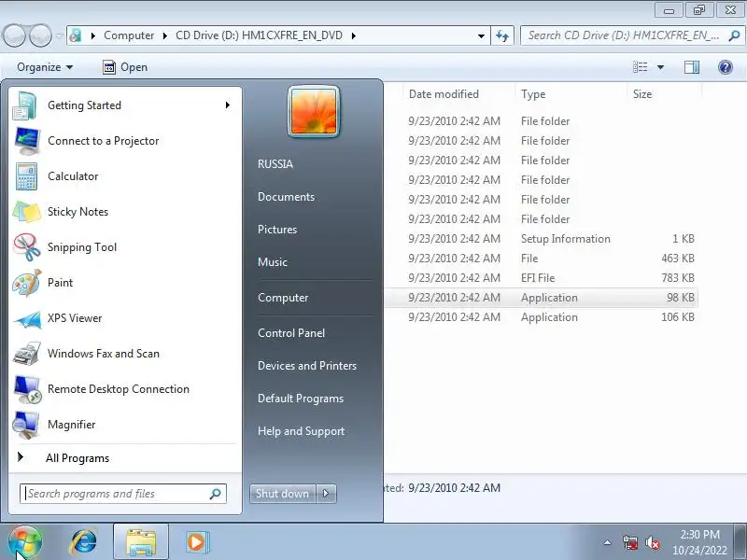This screenshot has height=560, width=747.
Task: Show hidden tray icons arrow
Action: 608,542
